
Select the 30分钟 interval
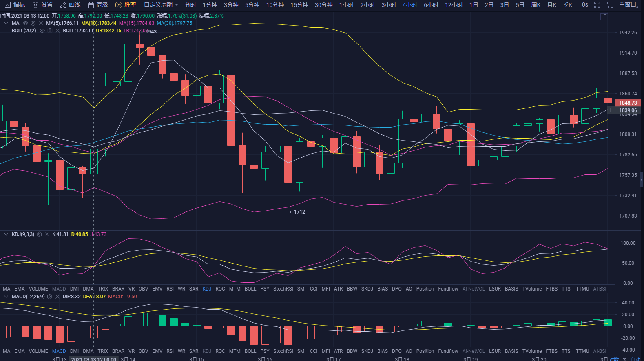tap(323, 5)
